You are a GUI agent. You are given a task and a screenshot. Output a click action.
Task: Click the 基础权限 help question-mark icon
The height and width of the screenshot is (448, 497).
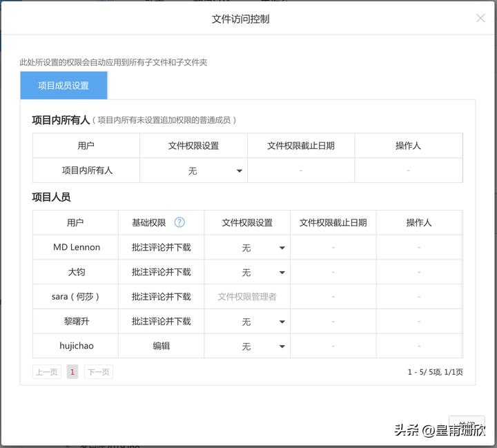(179, 222)
